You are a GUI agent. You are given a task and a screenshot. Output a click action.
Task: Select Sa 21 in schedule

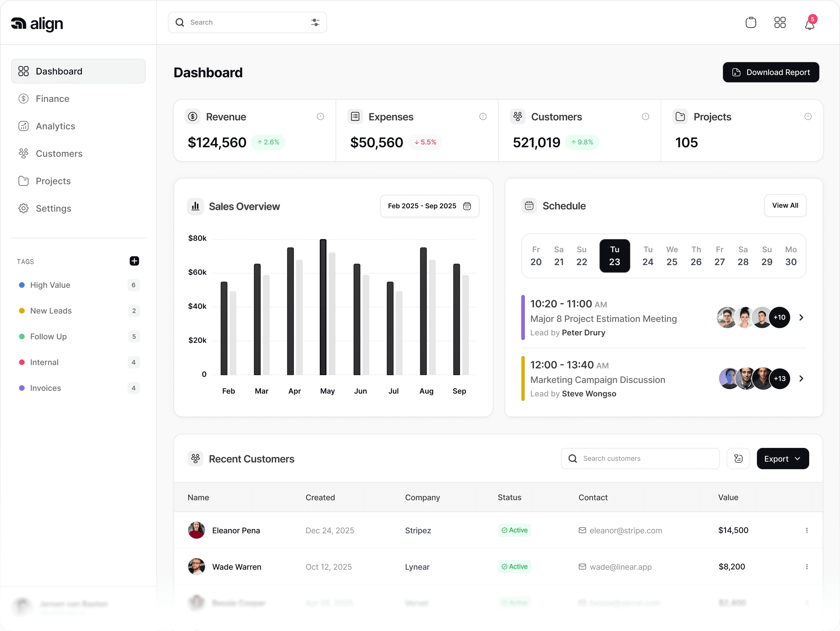tap(559, 256)
